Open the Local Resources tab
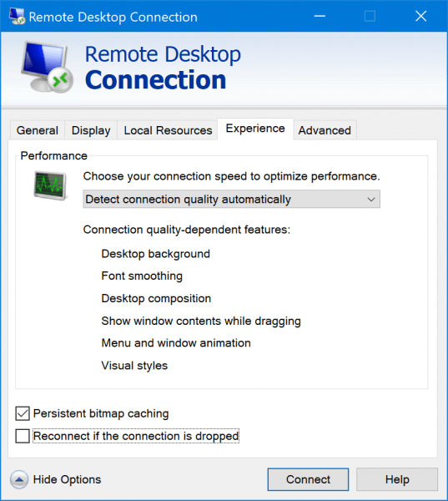This screenshot has width=448, height=501. pos(168,130)
